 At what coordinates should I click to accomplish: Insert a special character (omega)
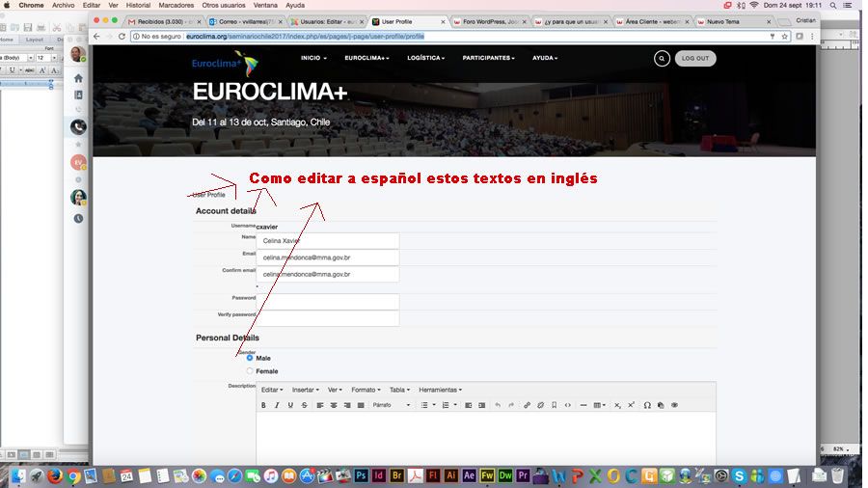click(647, 405)
